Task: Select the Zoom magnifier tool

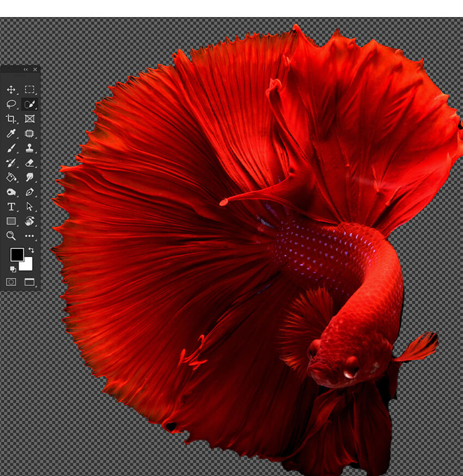Action: point(11,236)
